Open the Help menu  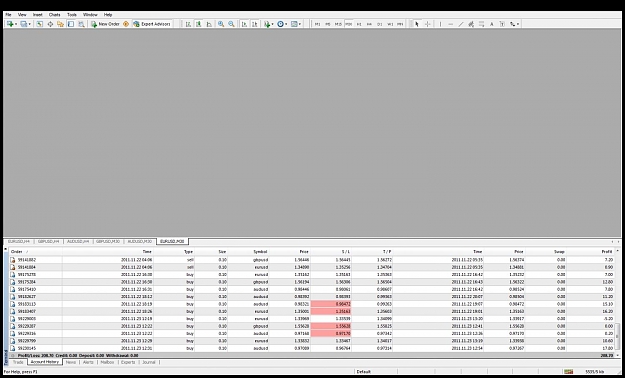[108, 15]
